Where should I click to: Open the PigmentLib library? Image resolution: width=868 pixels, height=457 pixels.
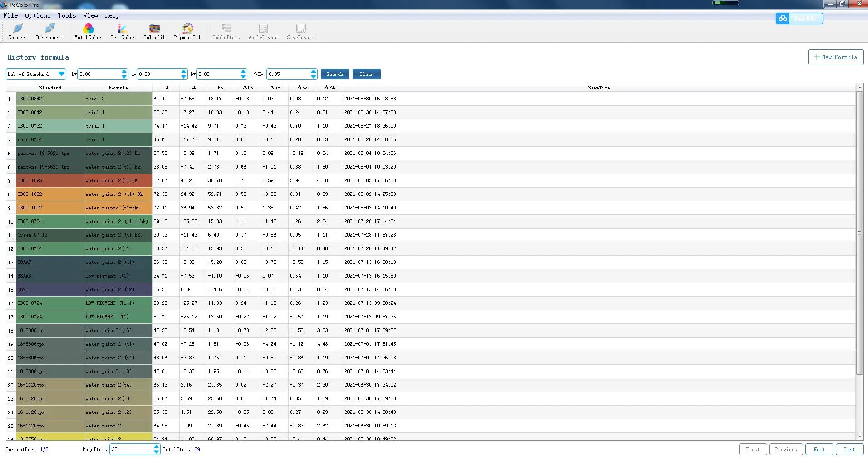point(187,31)
